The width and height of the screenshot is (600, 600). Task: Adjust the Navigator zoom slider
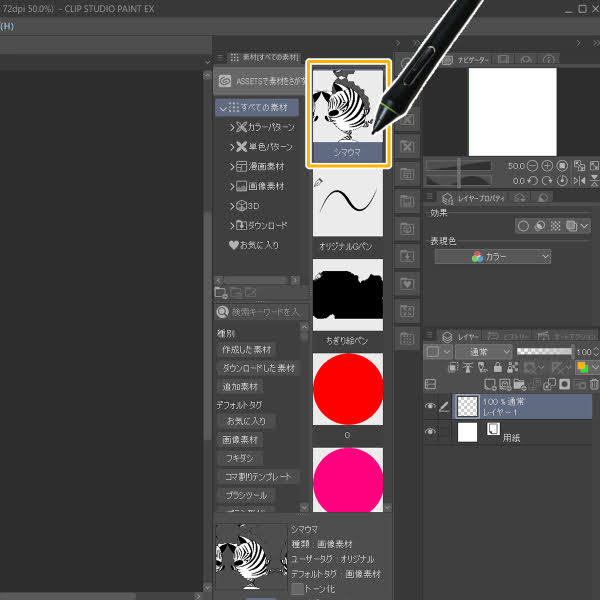pyautogui.click(x=459, y=166)
